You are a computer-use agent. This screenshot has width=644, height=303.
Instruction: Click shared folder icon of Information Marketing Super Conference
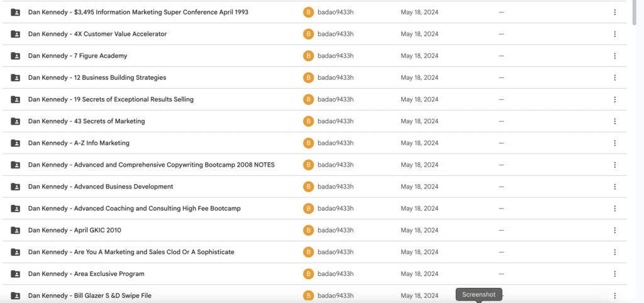click(15, 13)
